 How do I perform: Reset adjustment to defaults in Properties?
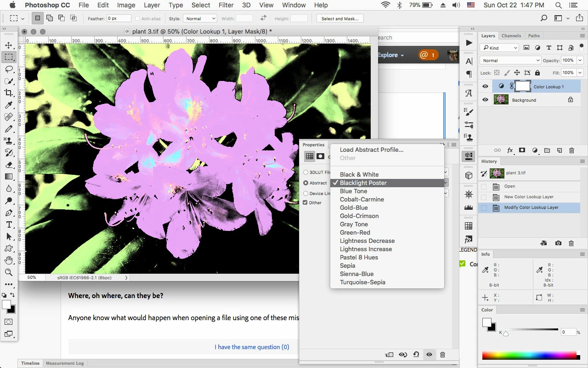tap(416, 355)
